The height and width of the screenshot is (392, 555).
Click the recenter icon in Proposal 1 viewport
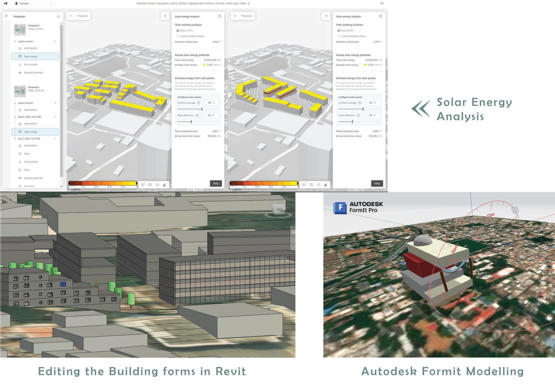(326, 16)
